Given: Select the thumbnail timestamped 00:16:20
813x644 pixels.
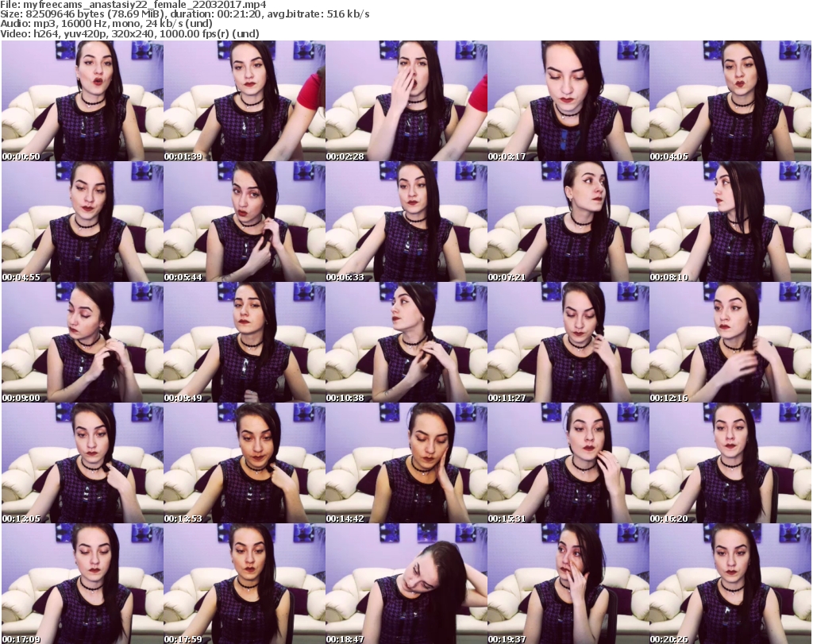Looking at the screenshot, I should [x=730, y=464].
